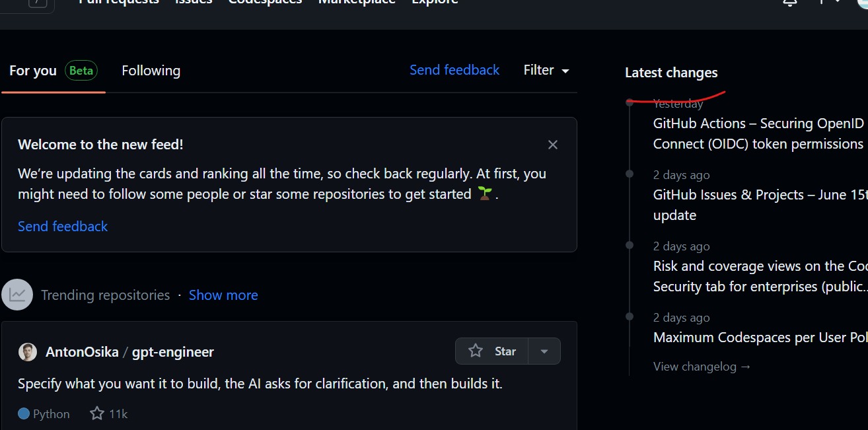
Task: Open GitHub Issues & Projects June 15th update
Action: (760, 205)
